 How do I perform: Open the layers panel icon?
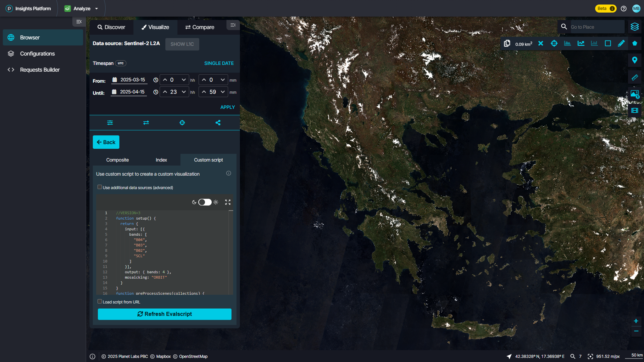pyautogui.click(x=635, y=27)
